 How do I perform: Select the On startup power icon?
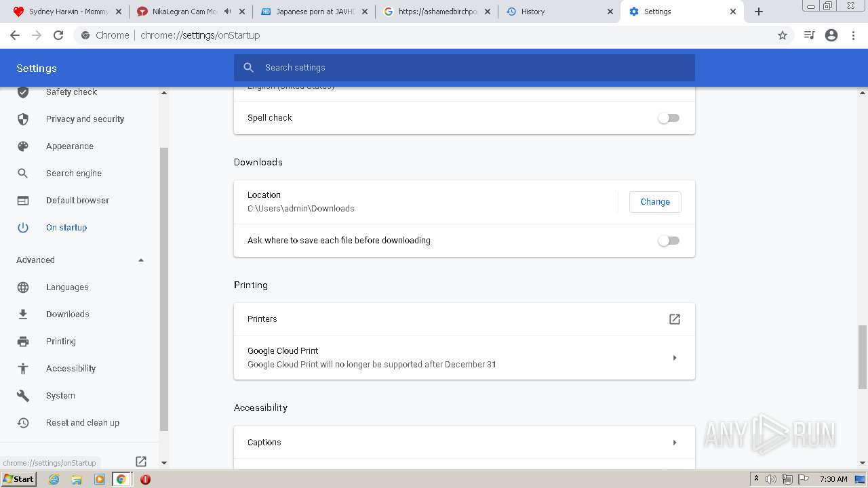pos(23,228)
